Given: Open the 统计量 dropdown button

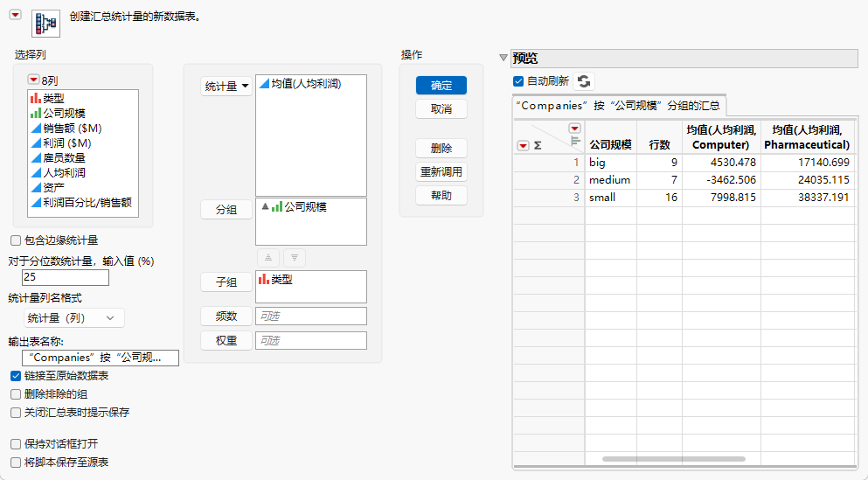Looking at the screenshot, I should pos(226,86).
